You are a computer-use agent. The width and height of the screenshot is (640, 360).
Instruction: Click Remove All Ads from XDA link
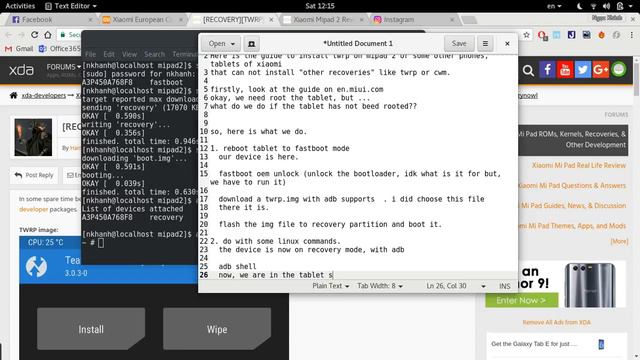coord(556,322)
